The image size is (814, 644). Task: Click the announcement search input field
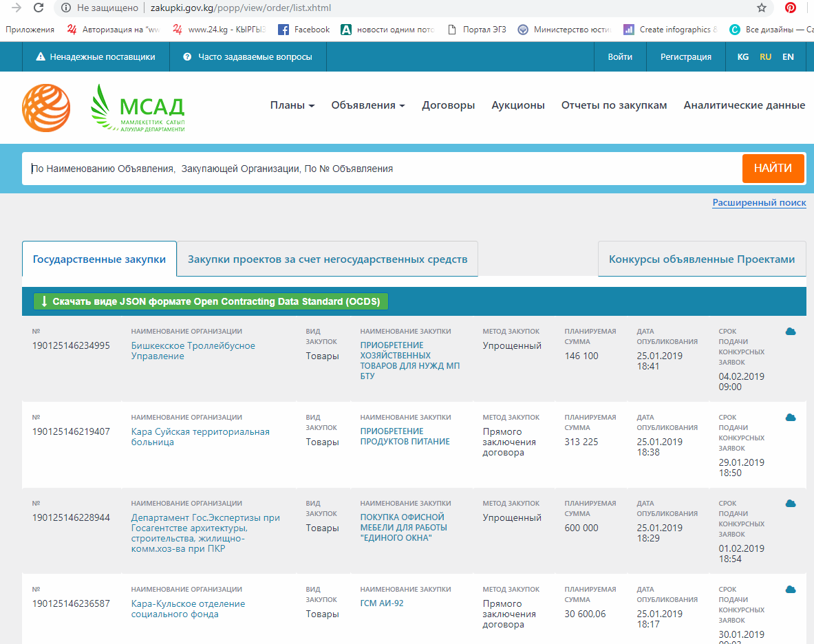click(x=382, y=169)
